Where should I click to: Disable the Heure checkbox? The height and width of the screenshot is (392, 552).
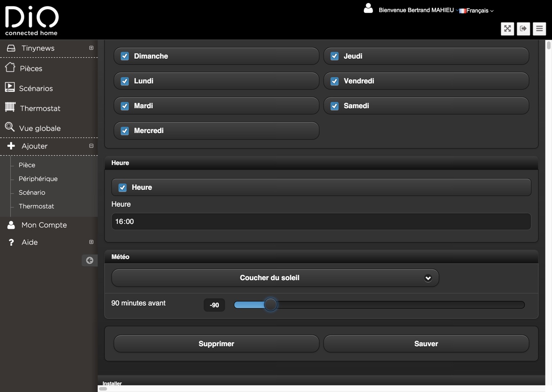click(122, 188)
